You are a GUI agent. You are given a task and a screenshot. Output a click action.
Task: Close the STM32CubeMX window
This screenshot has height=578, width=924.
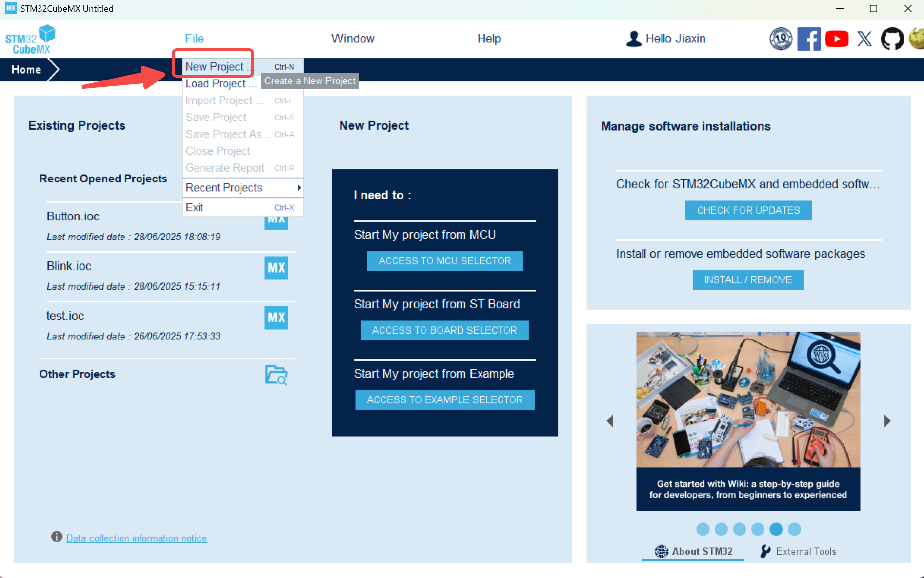pos(907,8)
